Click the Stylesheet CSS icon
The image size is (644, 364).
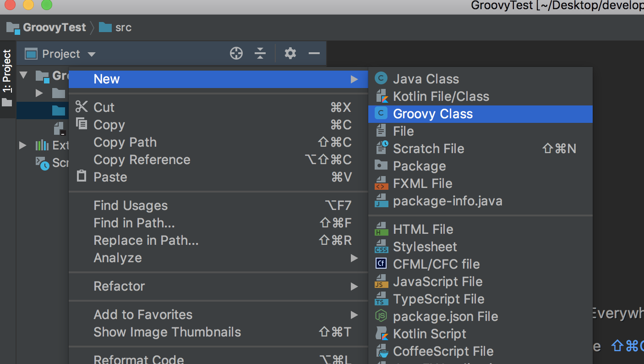(x=381, y=247)
